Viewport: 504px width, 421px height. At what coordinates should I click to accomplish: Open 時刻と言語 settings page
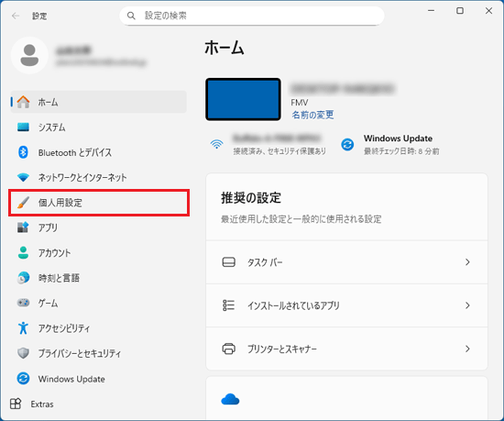pyautogui.click(x=99, y=278)
